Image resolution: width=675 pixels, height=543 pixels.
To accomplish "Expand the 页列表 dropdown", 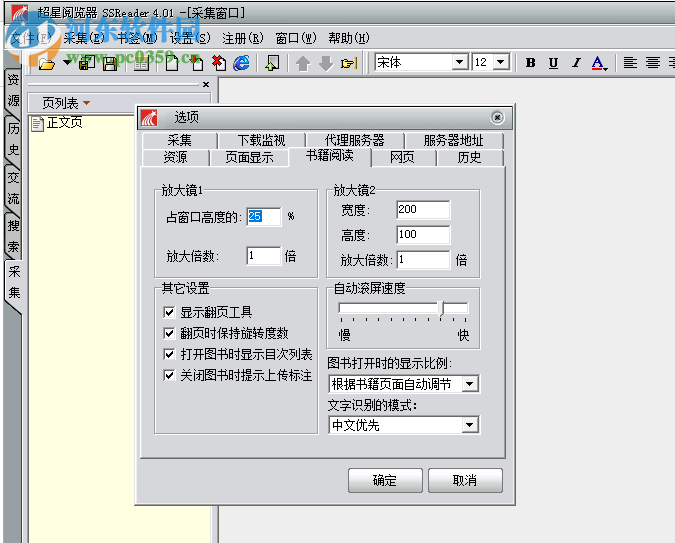I will point(87,103).
